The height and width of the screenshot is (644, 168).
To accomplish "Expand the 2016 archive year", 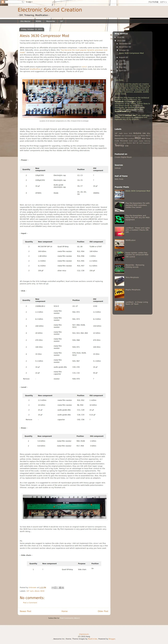I will pos(115,37).
